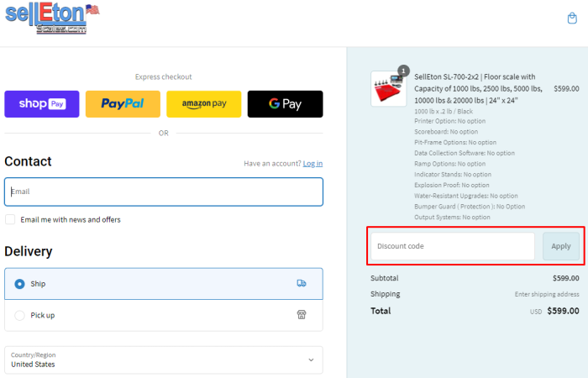The image size is (588, 378).
Task: Click the 'Output Systems: No option' line
Action: (x=452, y=217)
